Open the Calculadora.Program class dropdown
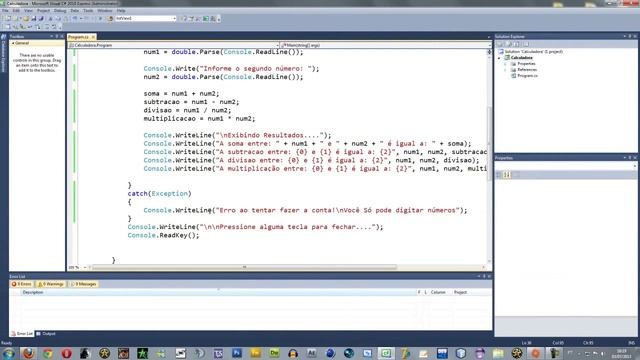The width and height of the screenshot is (640, 360). pos(173,45)
